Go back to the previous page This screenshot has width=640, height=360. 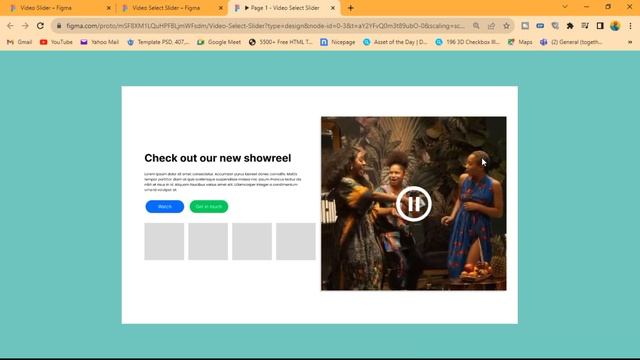click(10, 26)
